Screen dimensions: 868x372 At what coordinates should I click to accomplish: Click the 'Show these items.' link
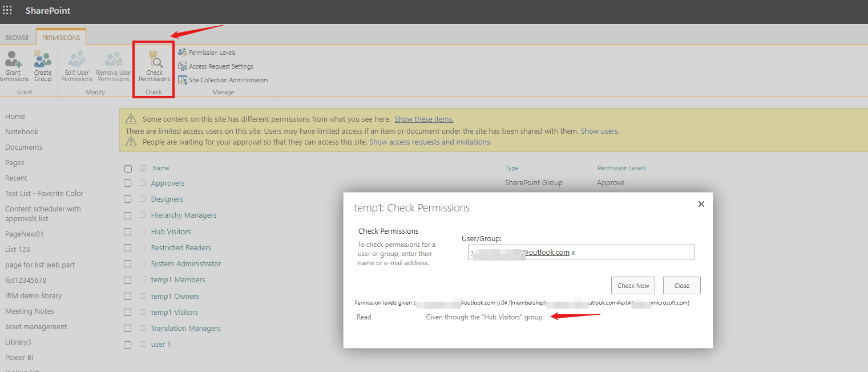(x=424, y=119)
